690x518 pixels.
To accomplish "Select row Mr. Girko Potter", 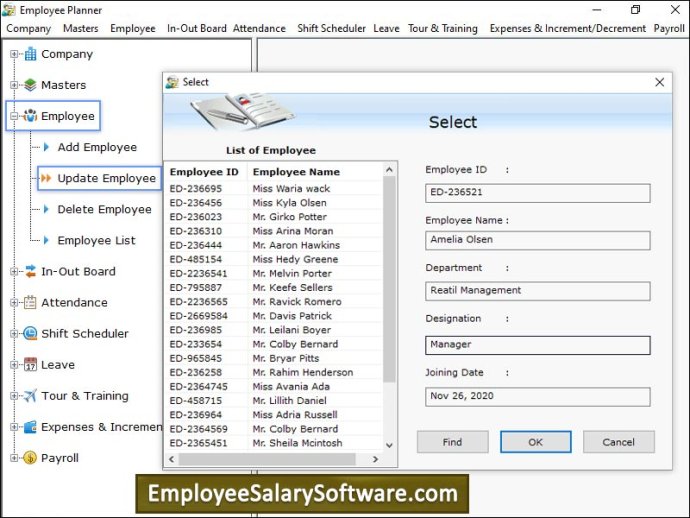I will click(273, 217).
